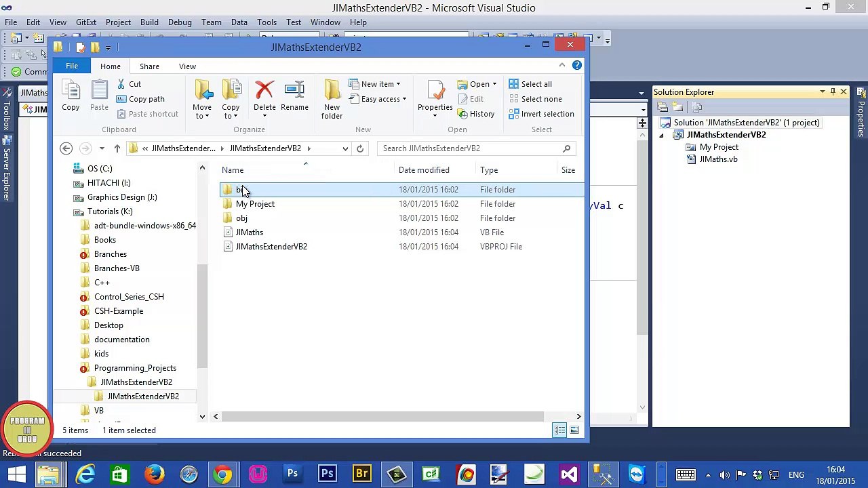
Task: Click the Select all icon
Action: 513,84
